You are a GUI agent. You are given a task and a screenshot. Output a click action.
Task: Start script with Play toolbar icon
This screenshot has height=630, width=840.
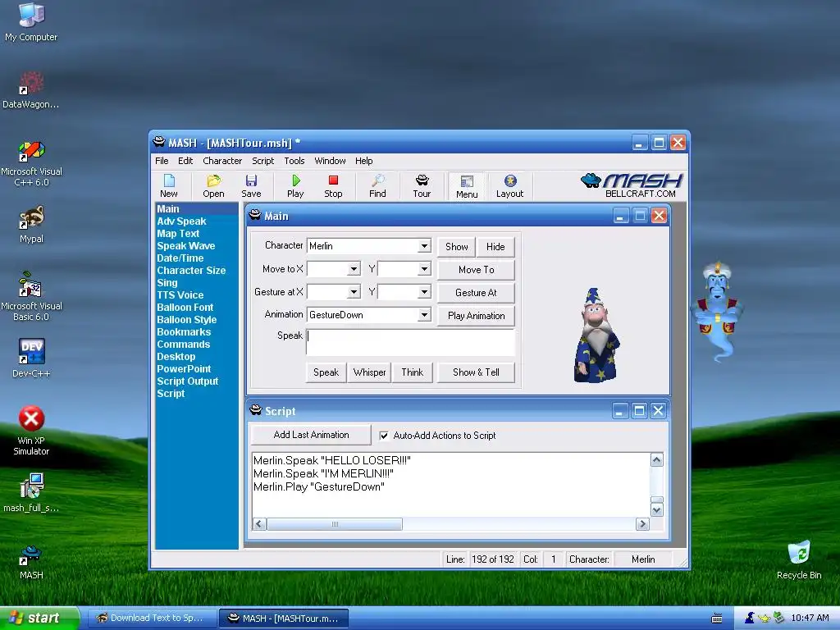coord(295,186)
